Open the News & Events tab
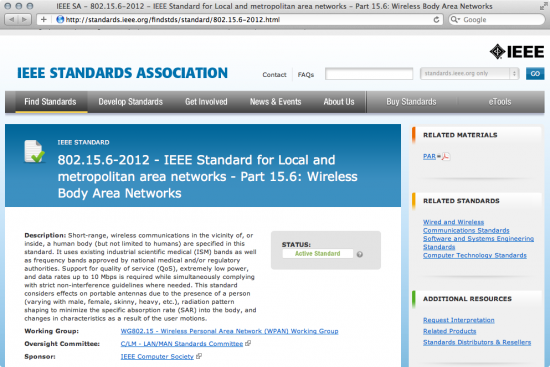 coord(275,102)
